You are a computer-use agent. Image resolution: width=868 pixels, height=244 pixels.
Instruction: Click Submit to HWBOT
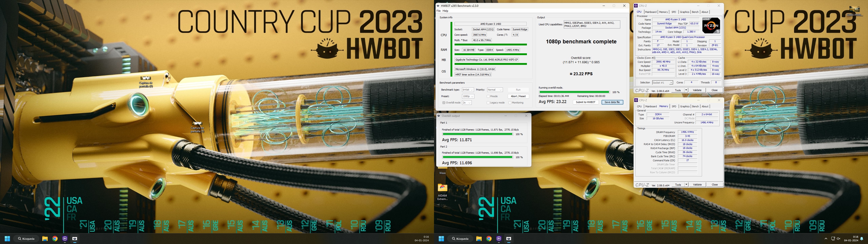coord(586,102)
